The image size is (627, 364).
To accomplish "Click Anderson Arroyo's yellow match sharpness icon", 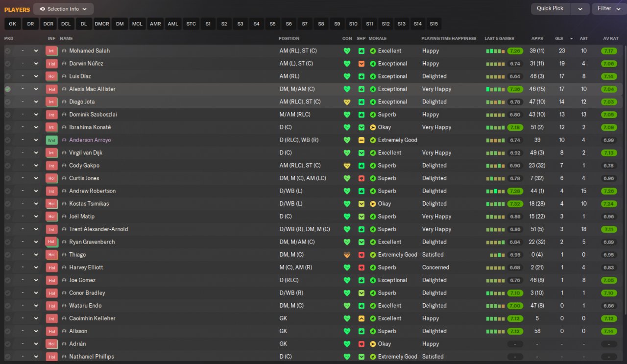I will coord(362,140).
